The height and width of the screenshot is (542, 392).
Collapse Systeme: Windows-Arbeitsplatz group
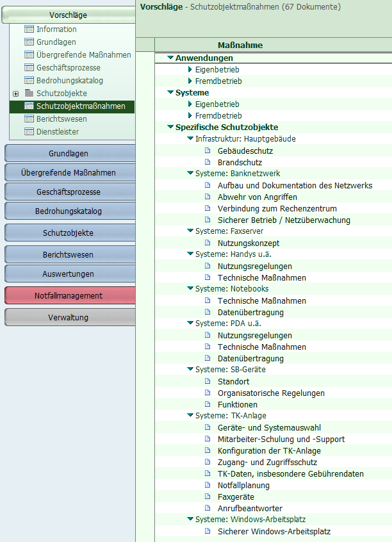190,519
